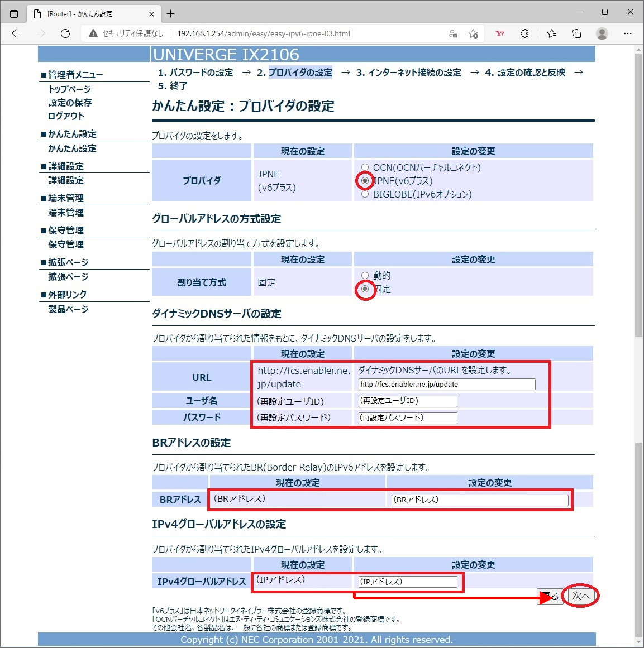This screenshot has width=644, height=648.
Task: Click UNIVERGE IX2106 header title
Action: click(x=226, y=54)
